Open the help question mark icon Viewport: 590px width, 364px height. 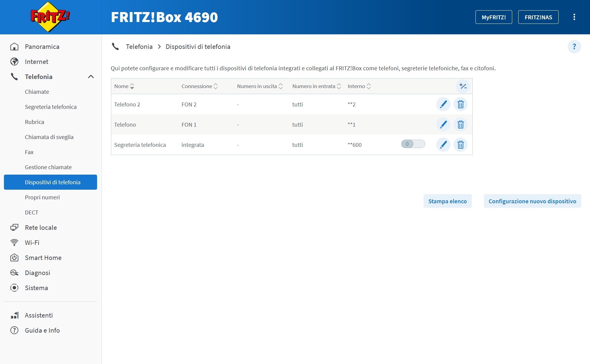point(574,47)
